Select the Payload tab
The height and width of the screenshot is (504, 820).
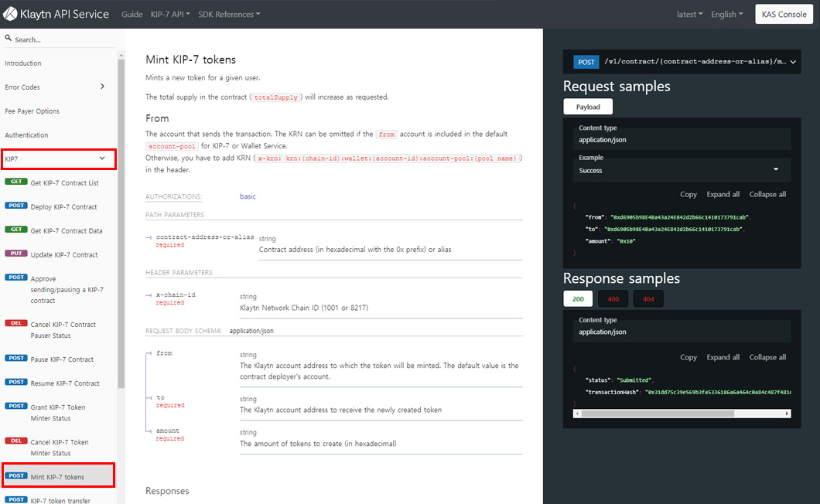pyautogui.click(x=588, y=107)
